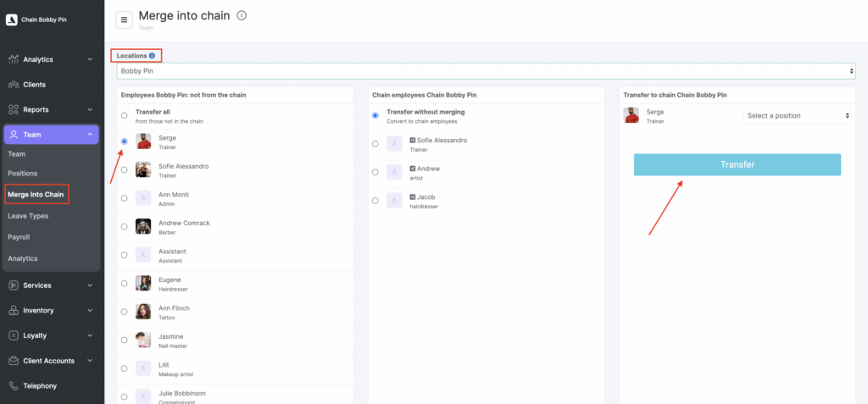Click the info icon beside Merge into chain
Viewport: 868px width, 404px height.
[242, 15]
